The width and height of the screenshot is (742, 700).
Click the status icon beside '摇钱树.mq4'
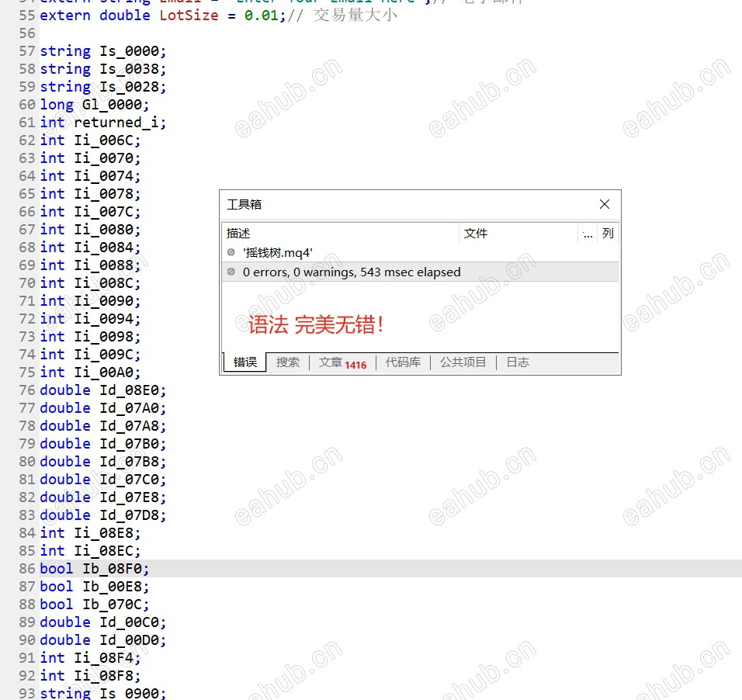[231, 252]
